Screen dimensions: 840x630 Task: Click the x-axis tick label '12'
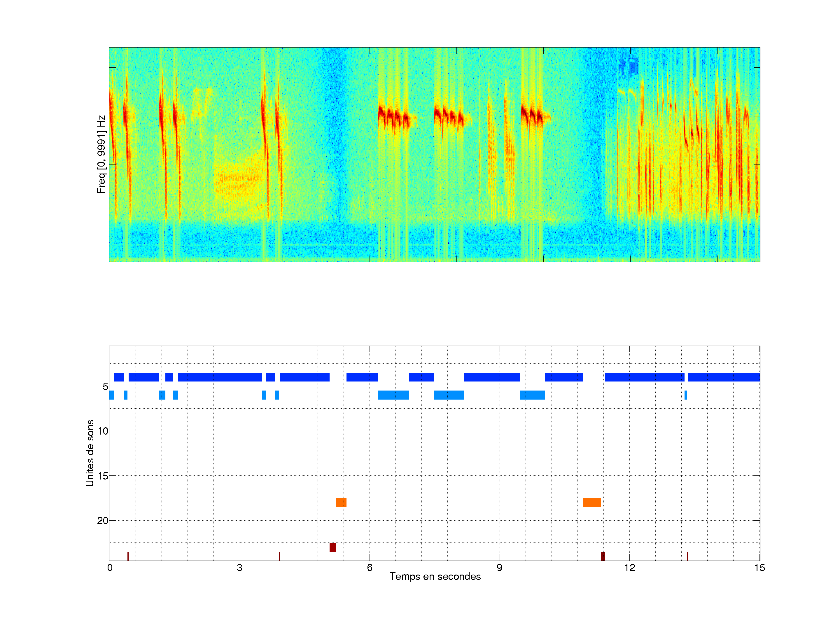(630, 567)
